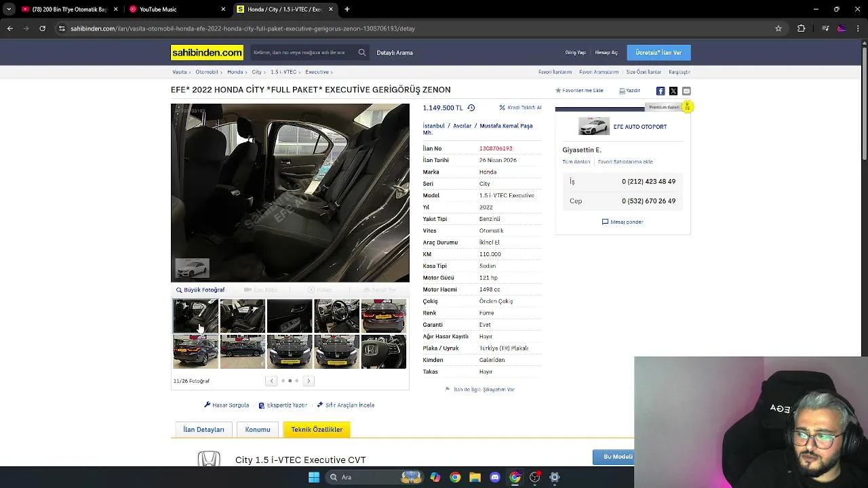Open tab search dropdown arrow
Screen dimensions: 868x488
point(9,9)
